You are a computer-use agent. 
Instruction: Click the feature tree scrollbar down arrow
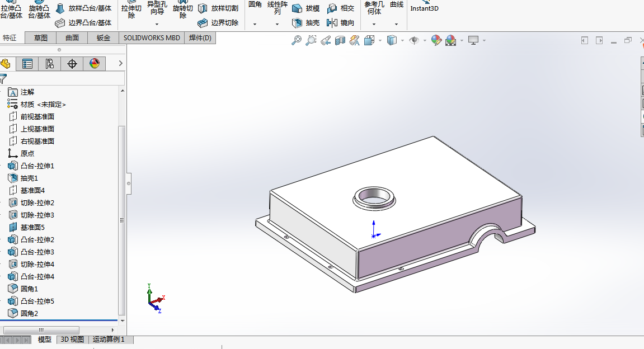(x=122, y=321)
